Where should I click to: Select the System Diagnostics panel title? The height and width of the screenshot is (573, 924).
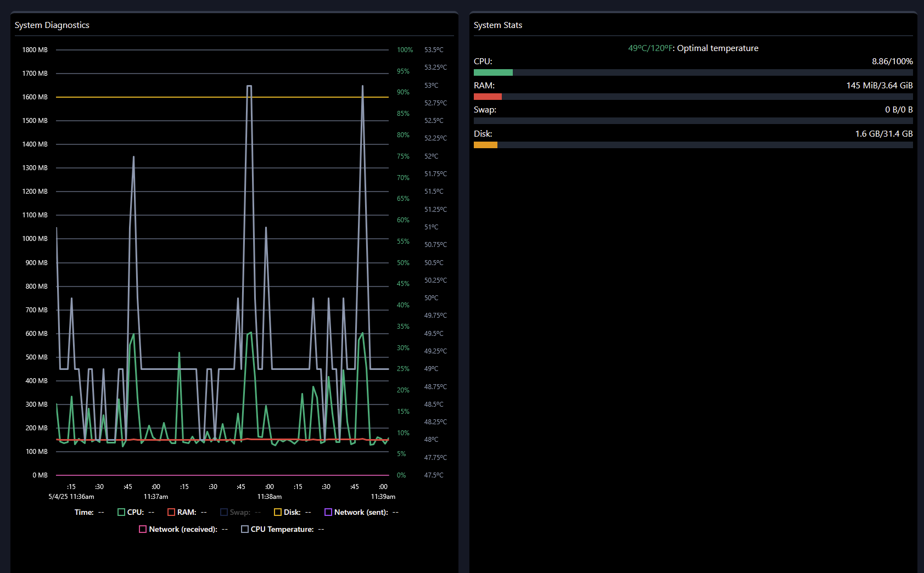[52, 25]
